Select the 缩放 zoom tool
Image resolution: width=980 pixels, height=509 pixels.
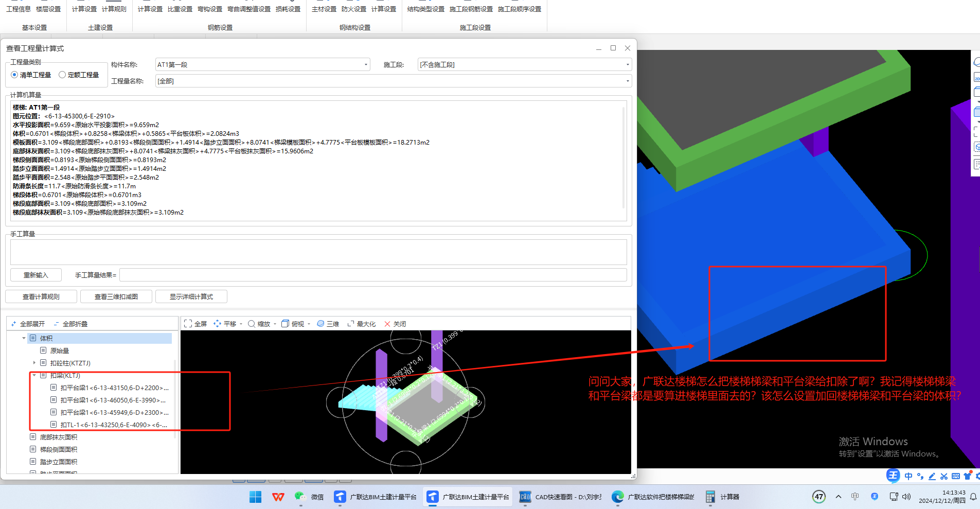coord(259,324)
